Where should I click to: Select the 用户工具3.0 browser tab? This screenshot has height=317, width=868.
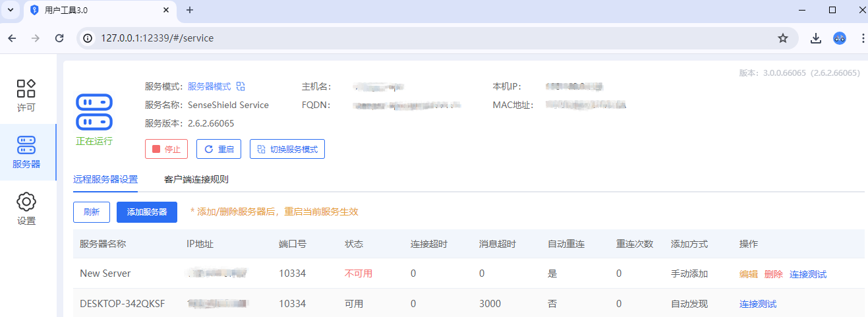point(99,11)
